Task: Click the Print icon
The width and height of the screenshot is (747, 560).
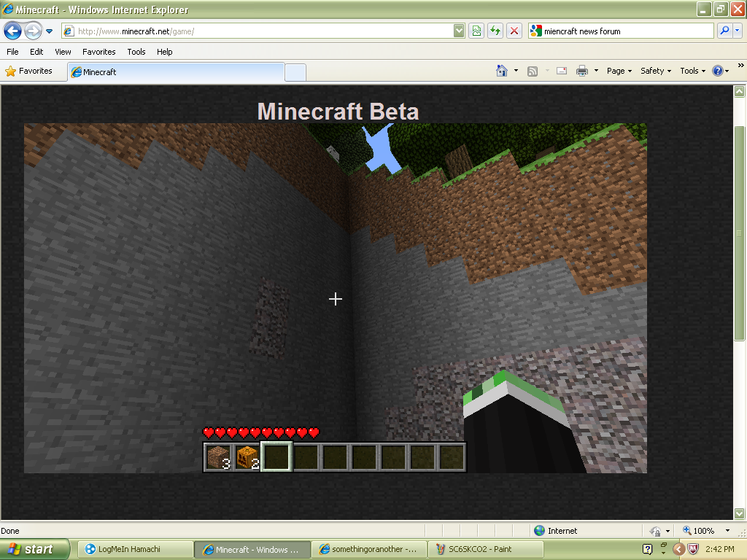Action: (582, 71)
